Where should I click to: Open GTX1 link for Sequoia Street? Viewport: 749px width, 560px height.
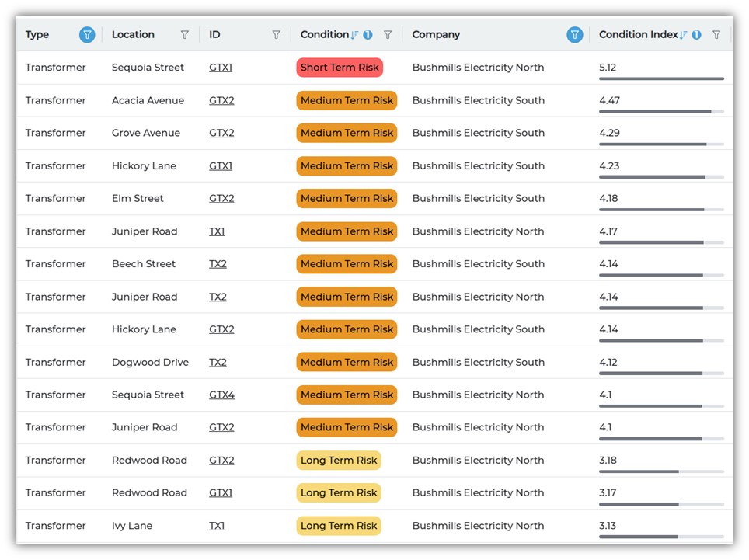point(221,68)
